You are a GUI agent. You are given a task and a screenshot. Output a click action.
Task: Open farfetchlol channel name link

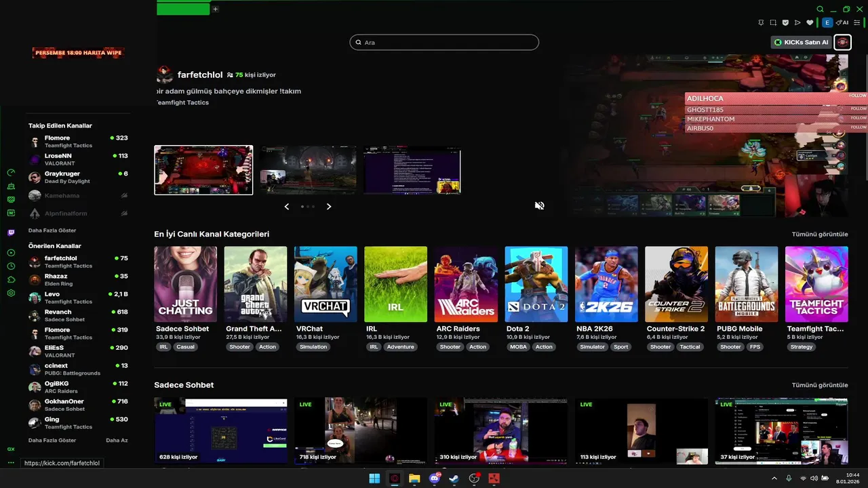click(x=200, y=75)
